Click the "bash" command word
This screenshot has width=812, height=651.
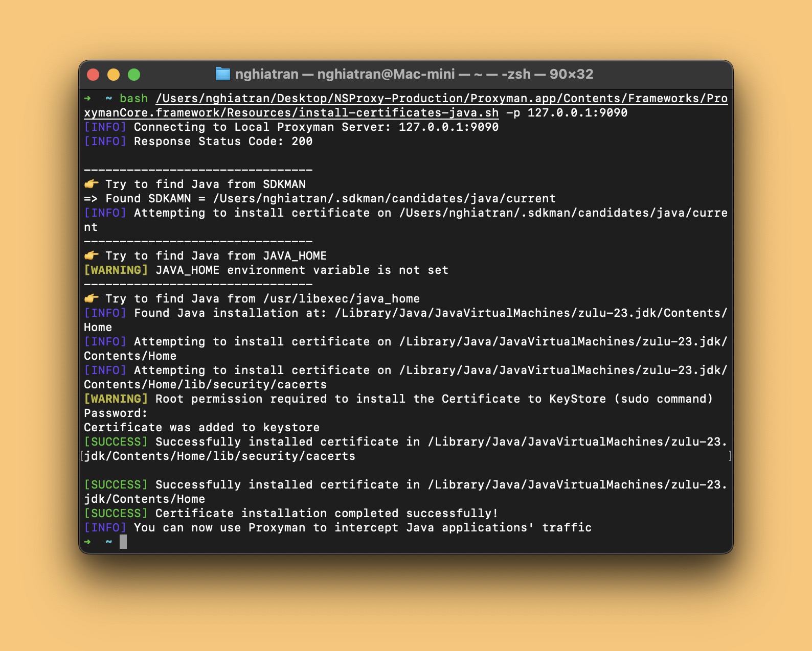134,98
